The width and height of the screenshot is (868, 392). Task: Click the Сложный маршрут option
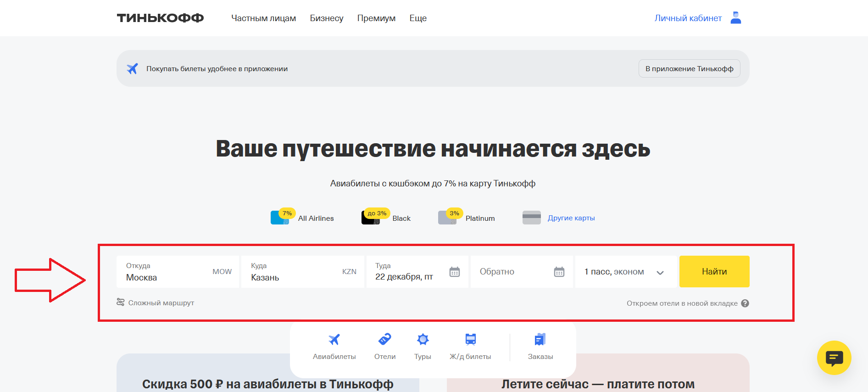(x=156, y=303)
